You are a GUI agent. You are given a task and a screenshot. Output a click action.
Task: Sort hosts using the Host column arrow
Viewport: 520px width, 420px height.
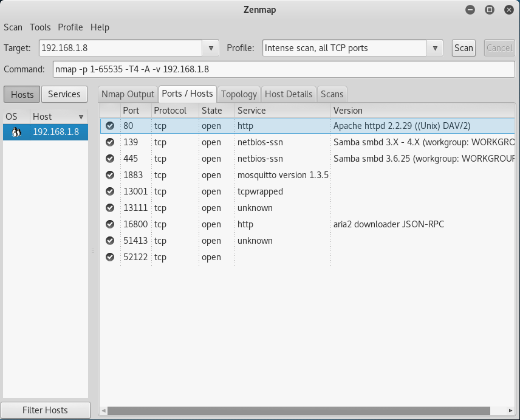81,117
